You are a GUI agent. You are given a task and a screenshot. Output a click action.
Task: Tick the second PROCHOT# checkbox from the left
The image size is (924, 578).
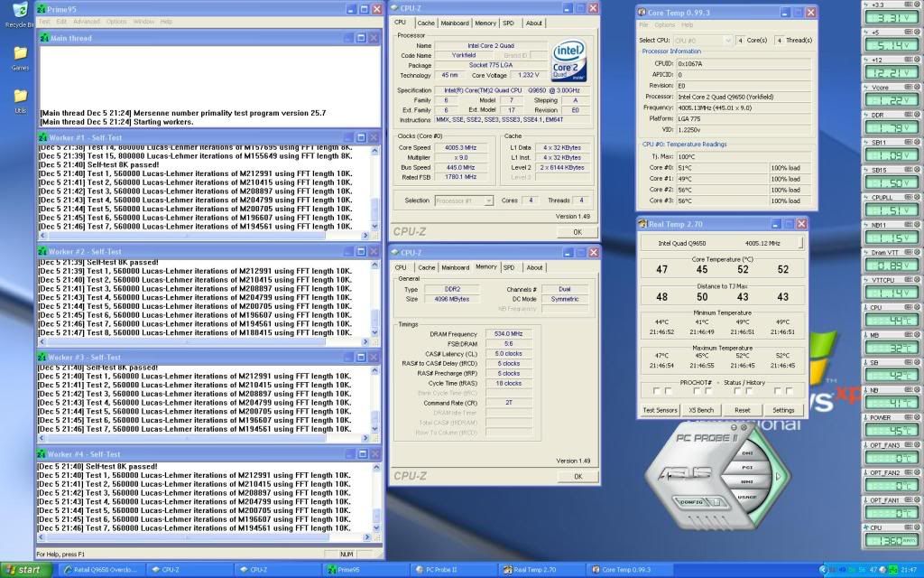pyautogui.click(x=669, y=391)
